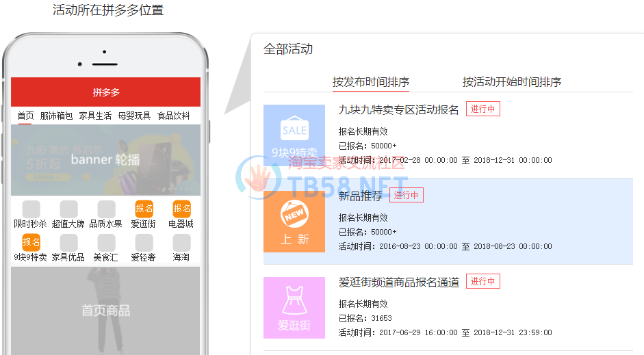The width and height of the screenshot is (644, 355).
Task: Tap the 电器城 orange 报名 icon
Action: pos(181,209)
